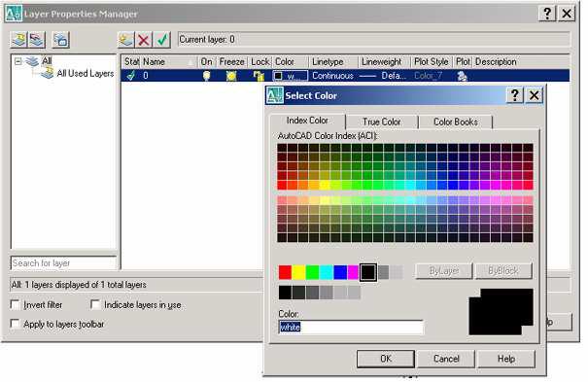Sort by the Lineweight column header
Viewport: 588px width, 382px height.
click(x=384, y=62)
